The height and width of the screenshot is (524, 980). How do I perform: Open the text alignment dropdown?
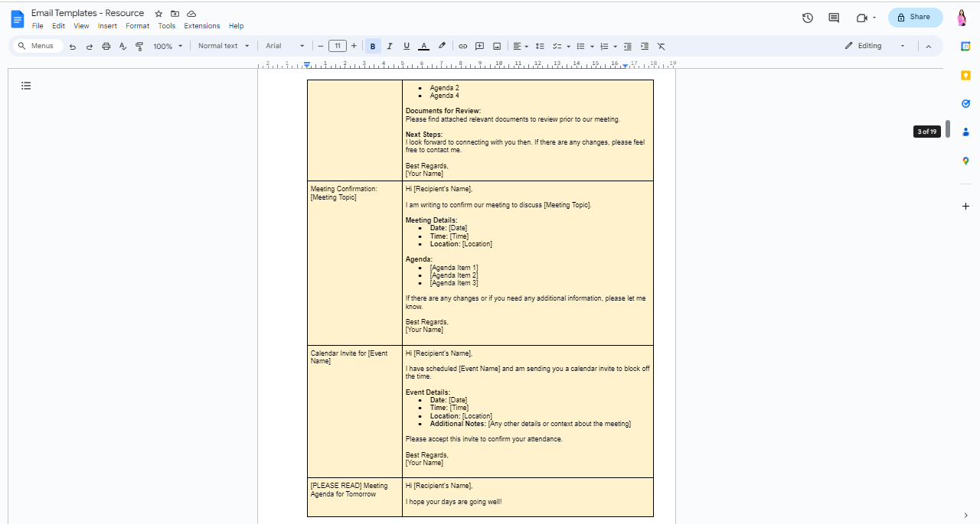click(x=521, y=46)
